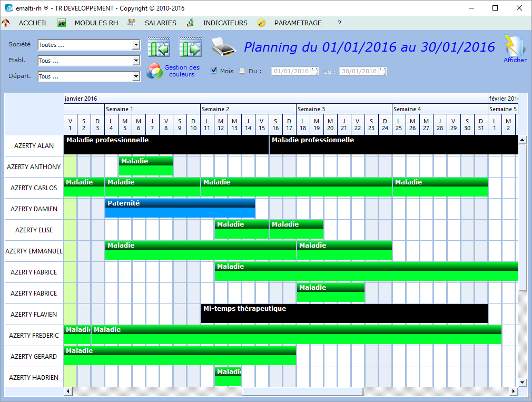532x402 pixels.
Task: Click the D 31 day column header
Action: click(x=481, y=124)
